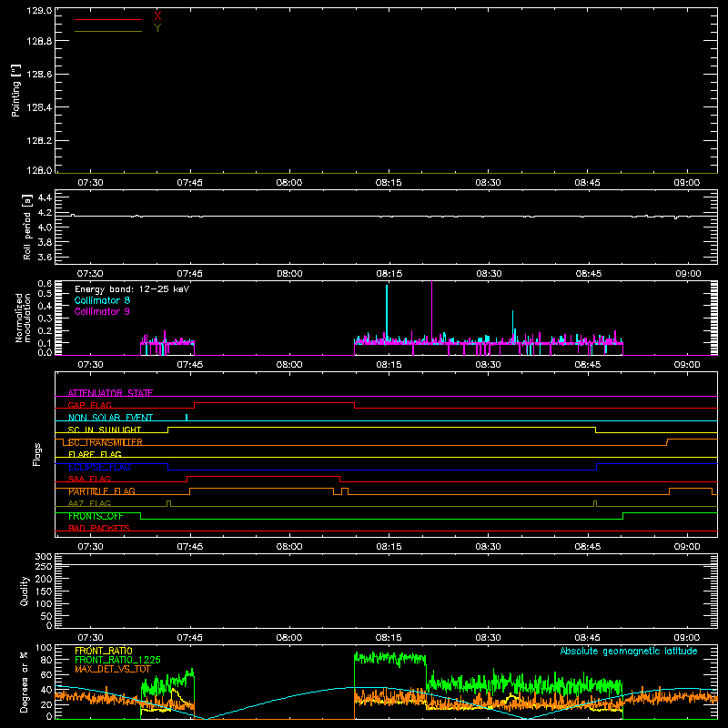728x728 pixels.
Task: Click the BAD_PACKETS flag label
Action: 99,528
